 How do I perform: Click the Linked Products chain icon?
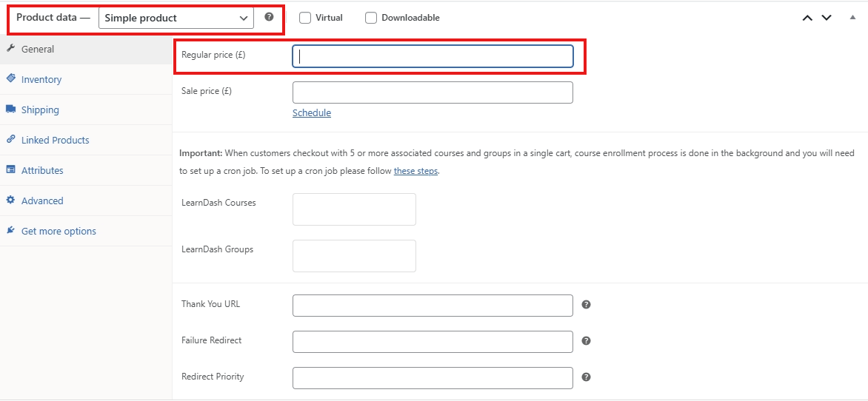10,139
